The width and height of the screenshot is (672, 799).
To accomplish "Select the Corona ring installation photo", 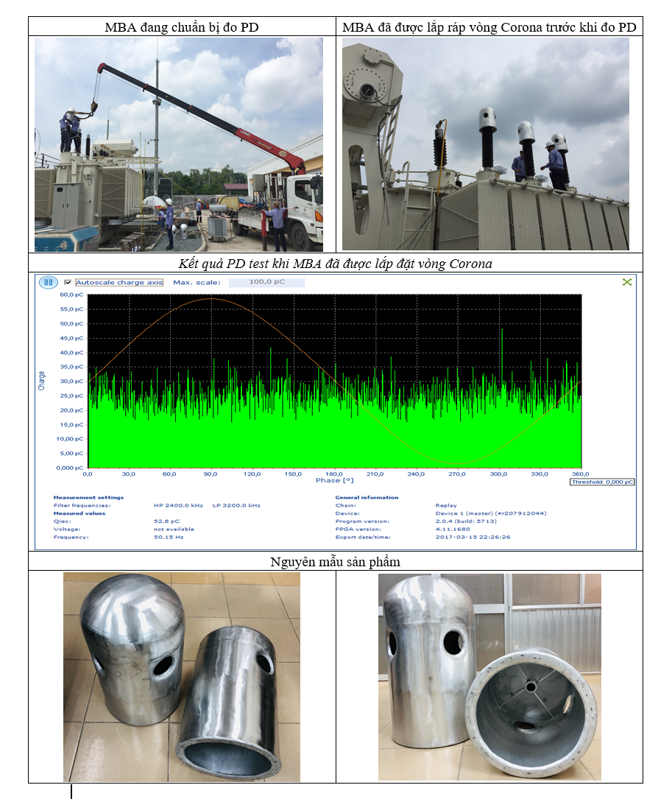I will (x=486, y=144).
